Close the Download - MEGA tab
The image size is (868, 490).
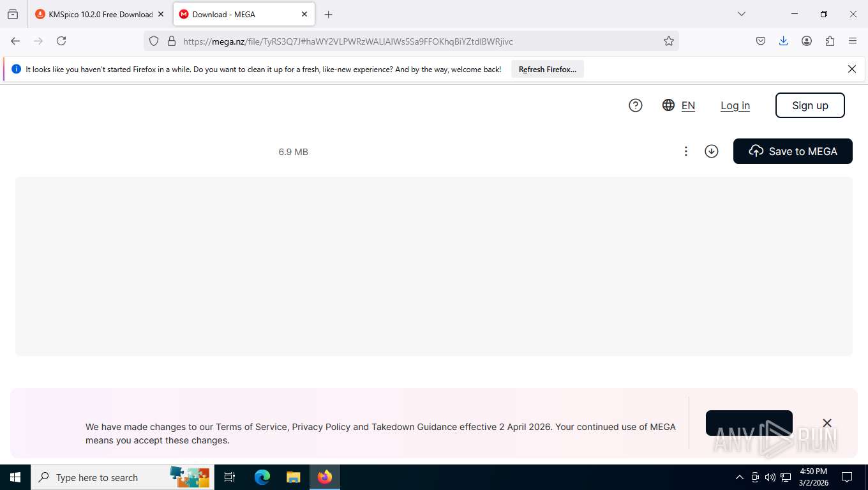[x=304, y=14]
